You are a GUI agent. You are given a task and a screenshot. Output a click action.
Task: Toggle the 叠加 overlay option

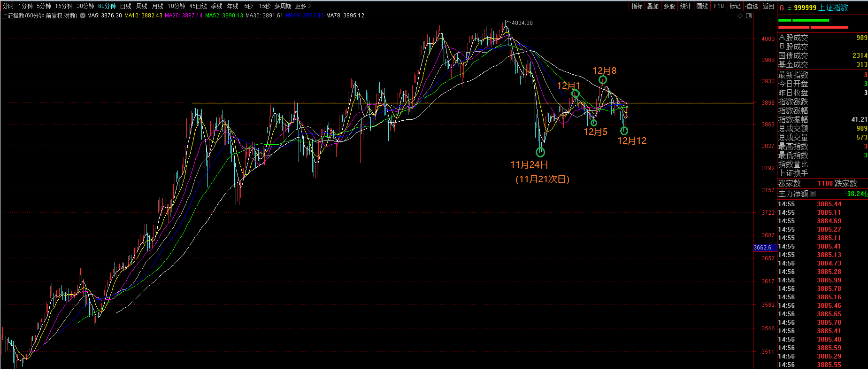click(x=653, y=6)
